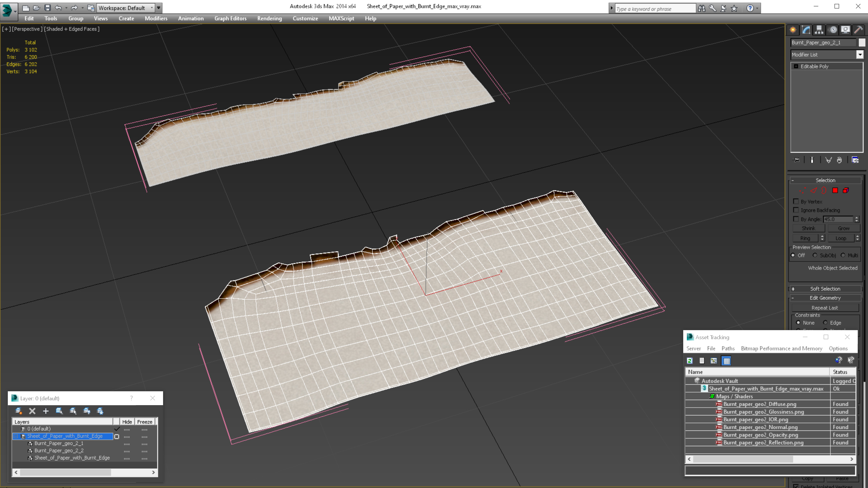868x488 pixels.
Task: Click the Ring selection button
Action: 805,238
